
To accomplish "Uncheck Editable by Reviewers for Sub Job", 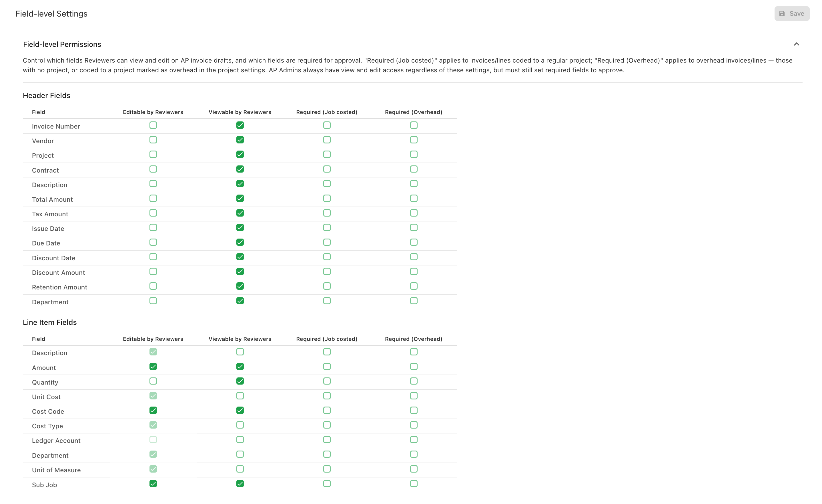I will [153, 483].
